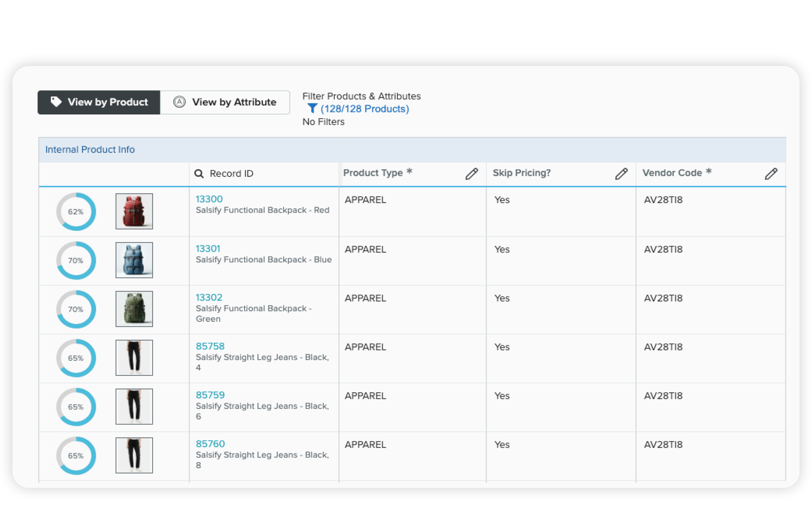812x531 pixels.
Task: Switch to View by Product tab
Action: click(99, 102)
